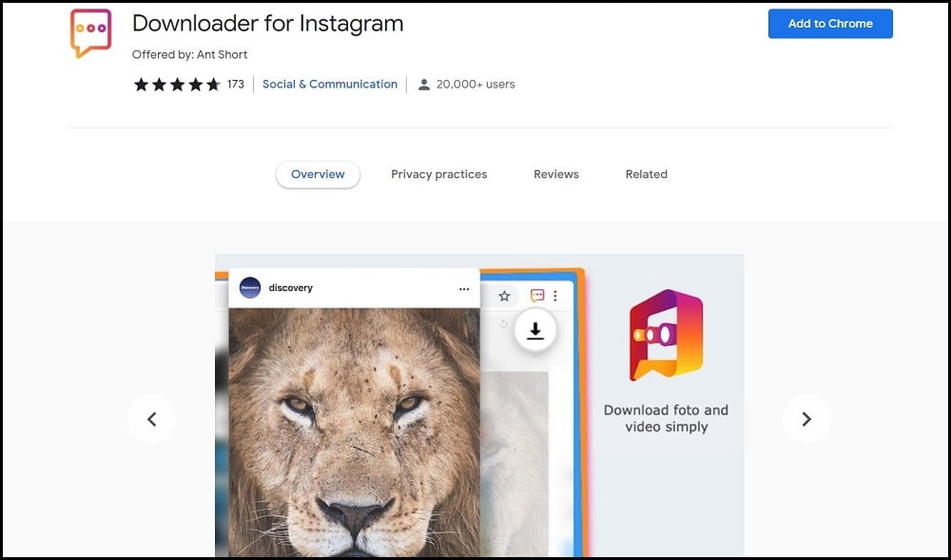Click the Downloader for Instagram title
The width and height of the screenshot is (951, 560).
coord(267,24)
